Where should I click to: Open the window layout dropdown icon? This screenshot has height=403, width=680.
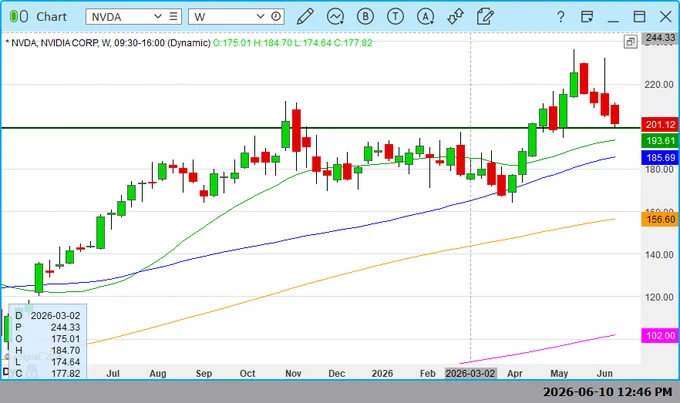click(x=587, y=17)
